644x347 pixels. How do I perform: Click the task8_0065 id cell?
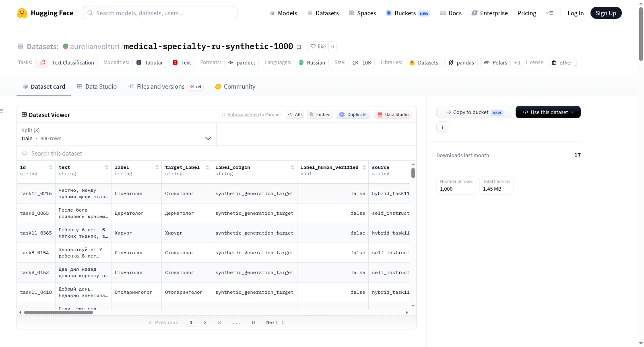tap(36, 213)
